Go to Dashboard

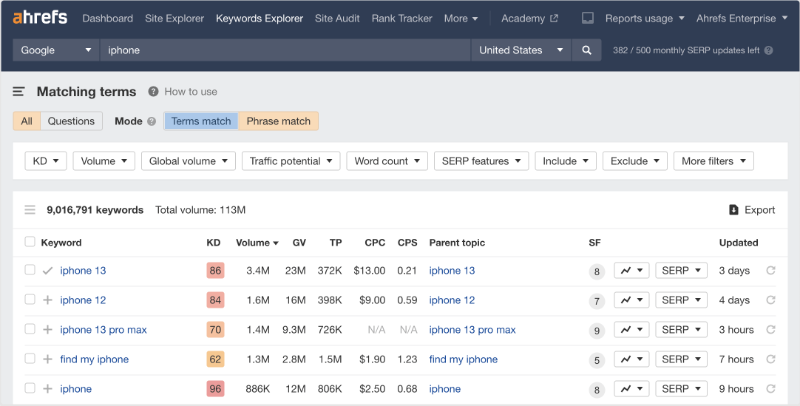tap(108, 18)
